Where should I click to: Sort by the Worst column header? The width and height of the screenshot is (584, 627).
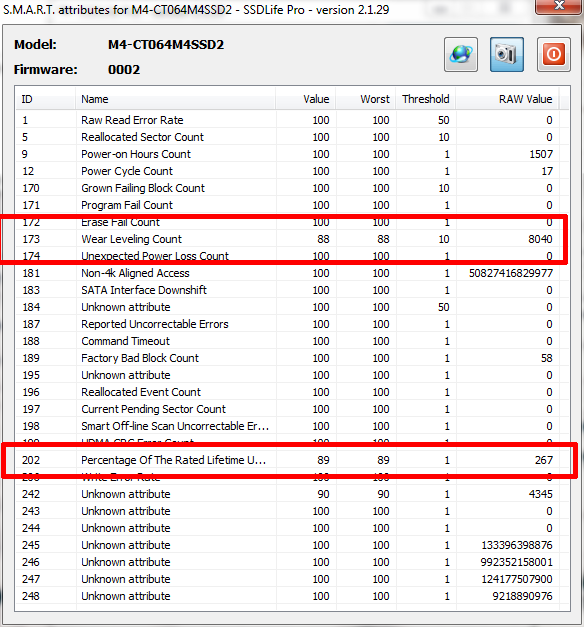pyautogui.click(x=366, y=99)
